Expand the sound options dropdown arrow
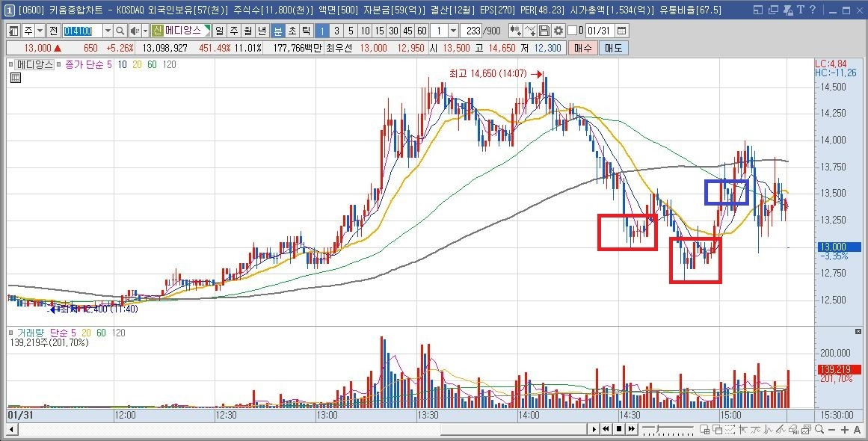This screenshot has width=868, height=441. click(146, 31)
